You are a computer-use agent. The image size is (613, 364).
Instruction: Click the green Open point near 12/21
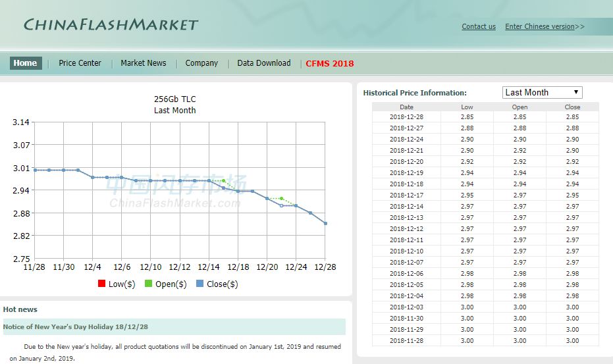tap(282, 199)
